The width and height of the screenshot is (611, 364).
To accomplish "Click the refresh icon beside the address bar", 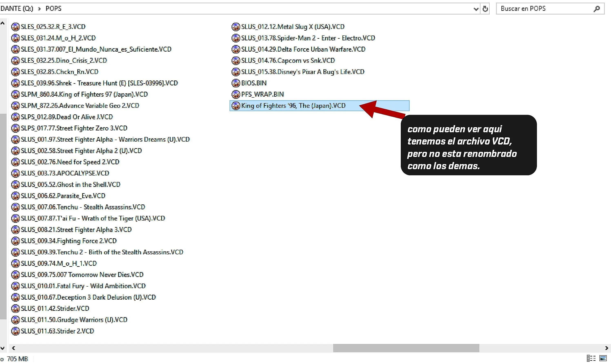I will click(485, 9).
